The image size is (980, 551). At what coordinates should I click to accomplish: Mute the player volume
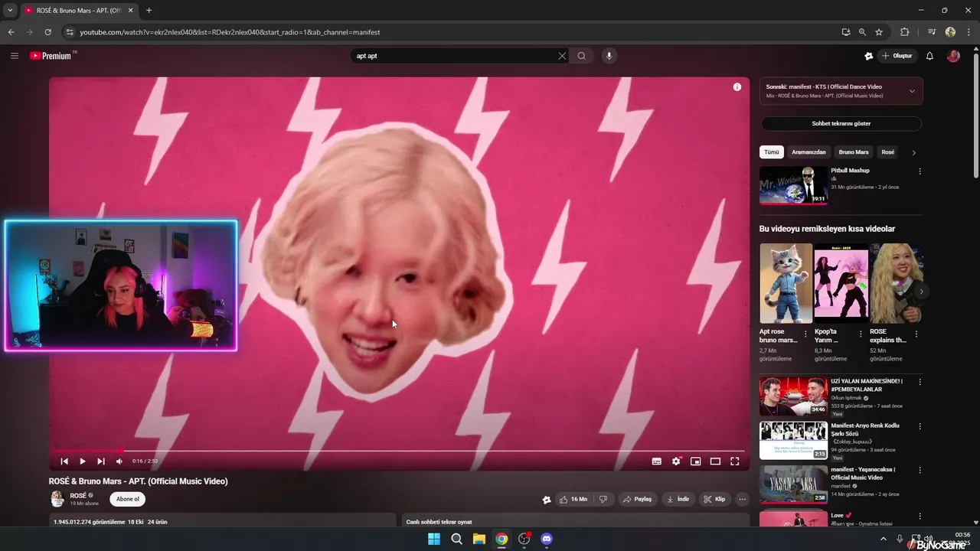click(x=119, y=461)
